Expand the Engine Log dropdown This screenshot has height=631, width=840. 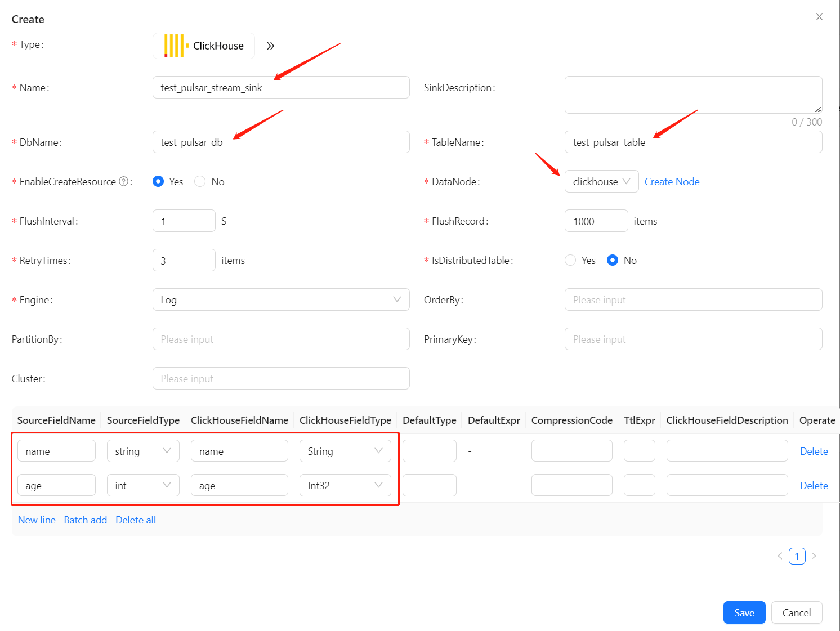[x=280, y=300]
